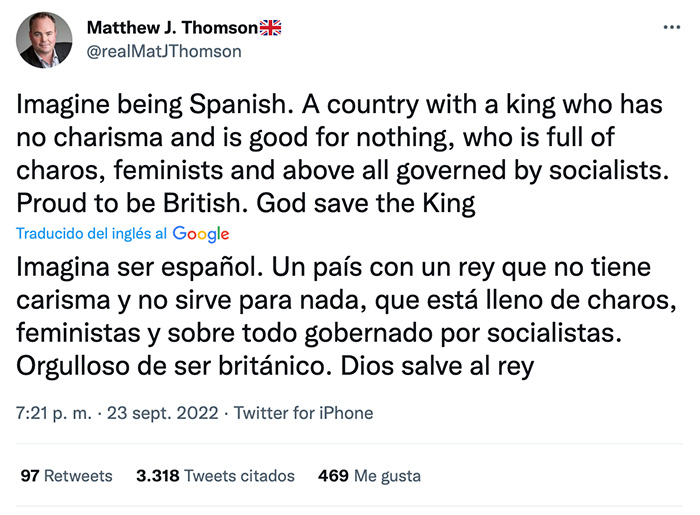Open the 7:21 p. m. timestamp
The height and width of the screenshot is (515, 700).
[x=54, y=413]
